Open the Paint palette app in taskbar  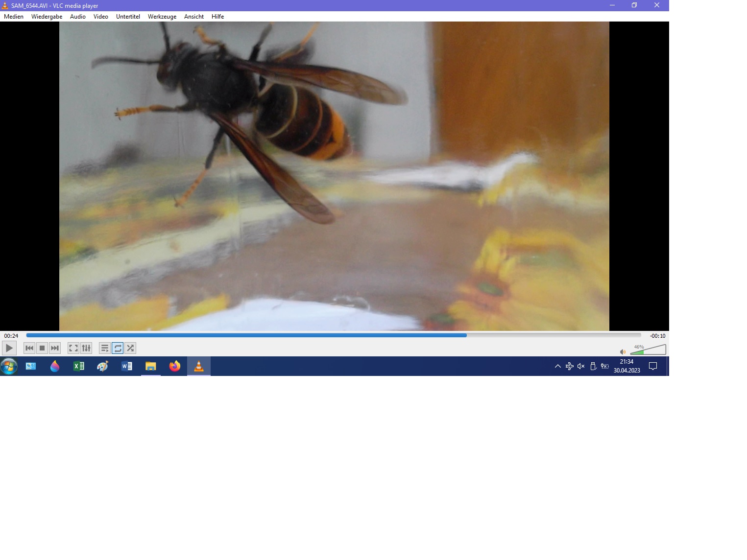tap(102, 366)
